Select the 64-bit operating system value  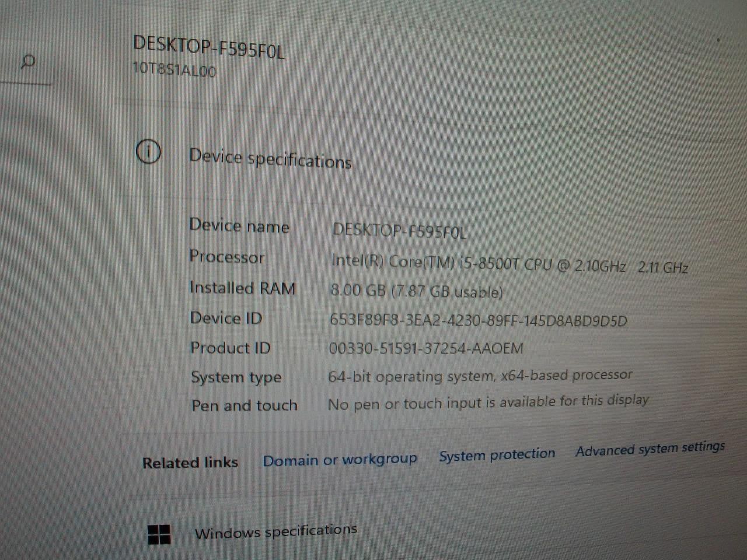click(x=480, y=376)
